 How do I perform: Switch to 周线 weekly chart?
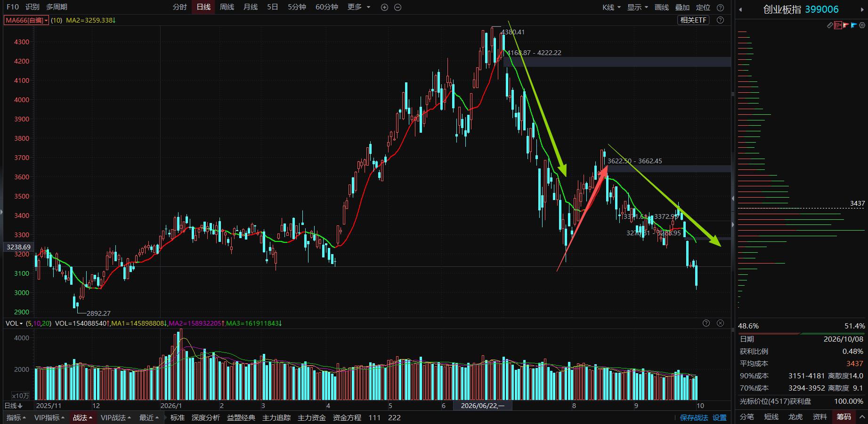[x=227, y=7]
